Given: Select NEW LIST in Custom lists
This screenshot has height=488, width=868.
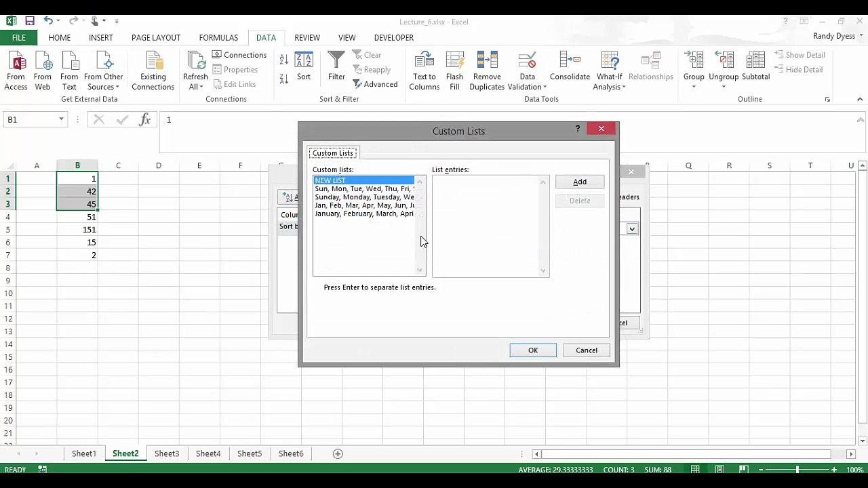Looking at the screenshot, I should (x=364, y=180).
